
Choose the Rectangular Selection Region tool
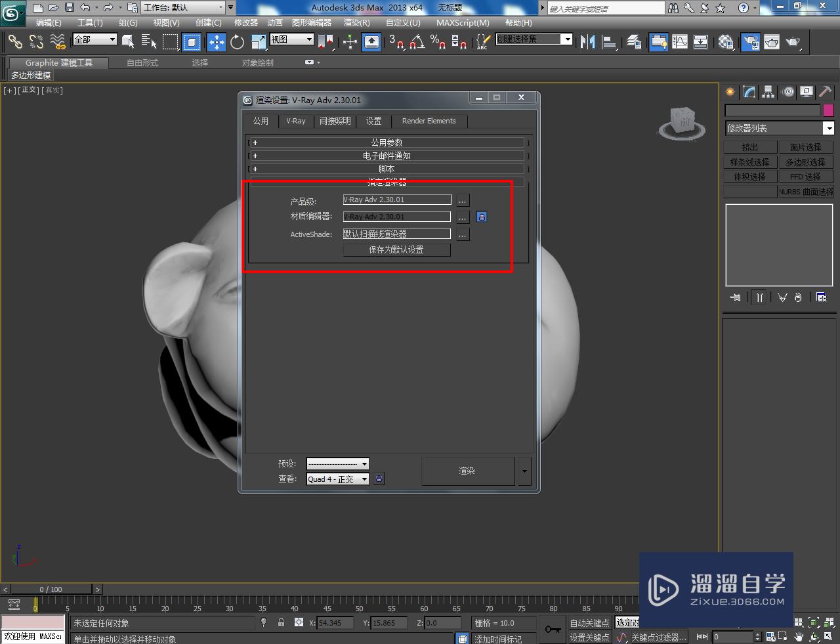click(170, 42)
